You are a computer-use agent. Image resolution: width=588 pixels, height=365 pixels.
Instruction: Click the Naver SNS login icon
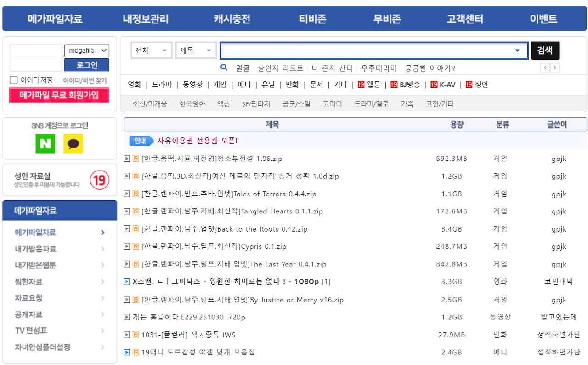coord(45,143)
